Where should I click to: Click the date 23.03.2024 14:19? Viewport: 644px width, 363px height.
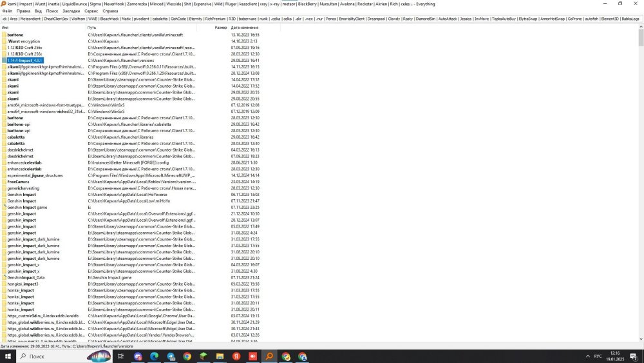coord(245,182)
